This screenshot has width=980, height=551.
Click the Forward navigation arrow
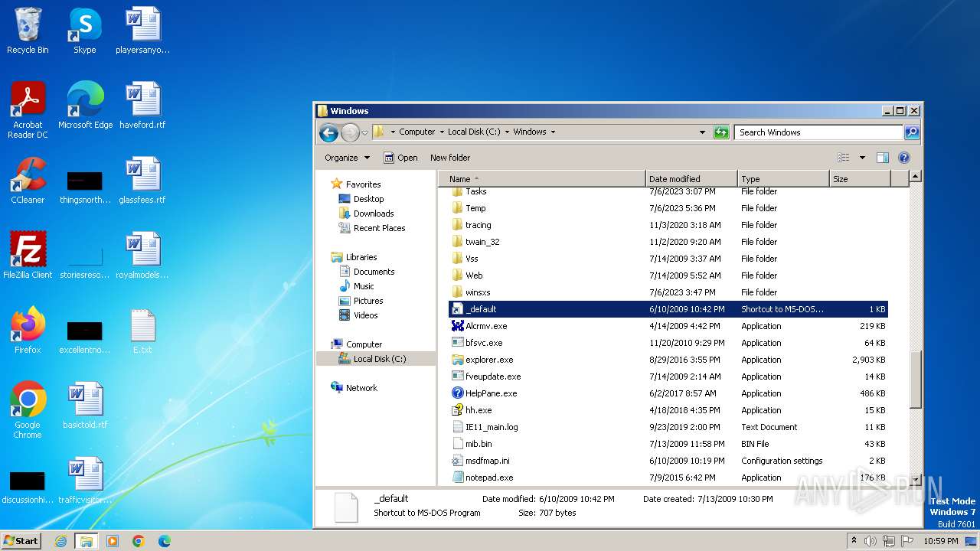click(350, 132)
